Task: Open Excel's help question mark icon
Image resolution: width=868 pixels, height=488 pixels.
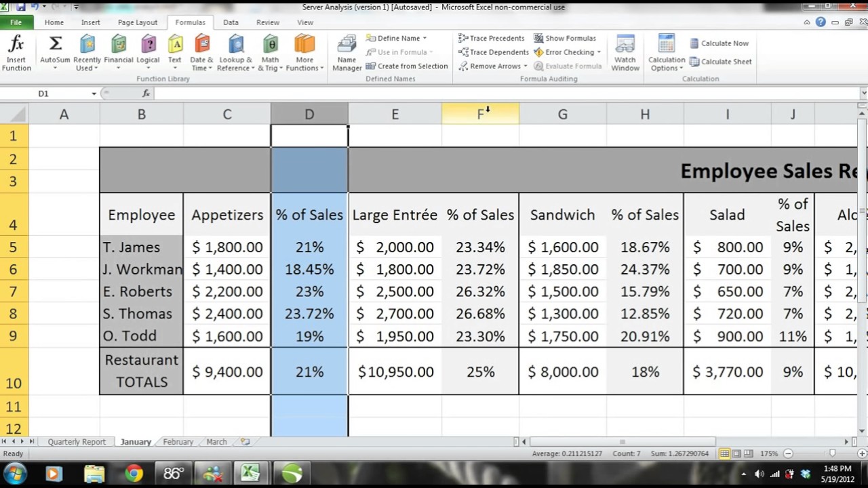Action: coord(821,22)
